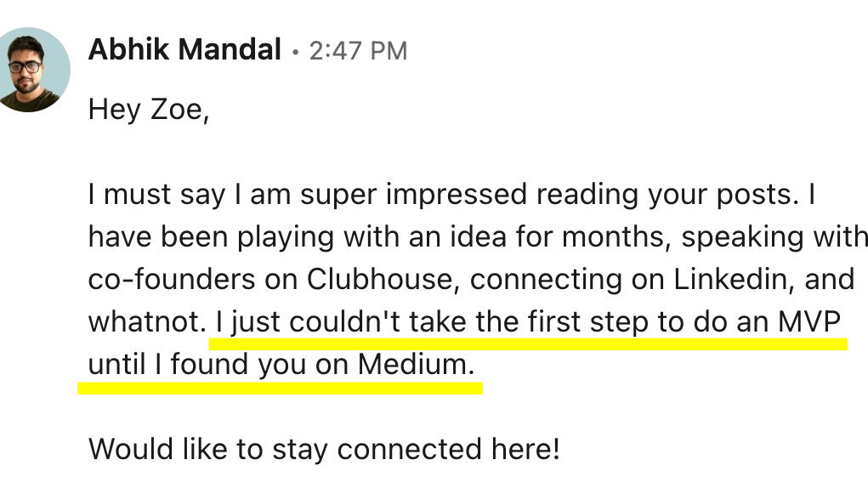Click Abhik Mandal's profile photo
Viewport: 868px width, 488px height.
[34, 70]
